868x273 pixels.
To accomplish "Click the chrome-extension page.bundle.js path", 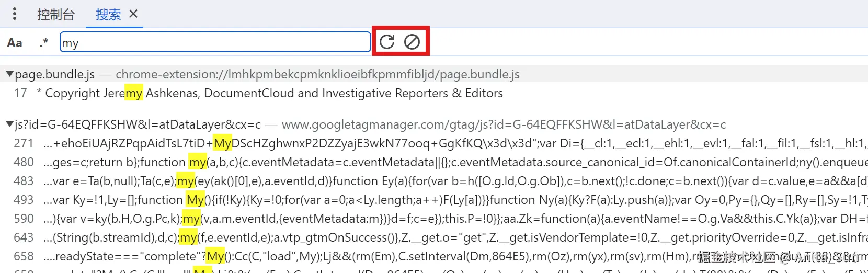I will coord(317,74).
